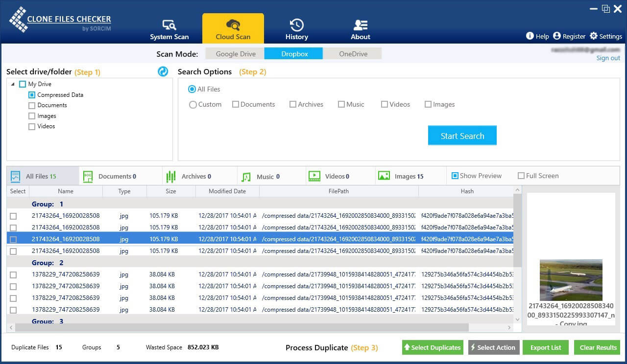Image resolution: width=627 pixels, height=364 pixels.
Task: Enable the Full Screen checkbox
Action: [x=521, y=176]
